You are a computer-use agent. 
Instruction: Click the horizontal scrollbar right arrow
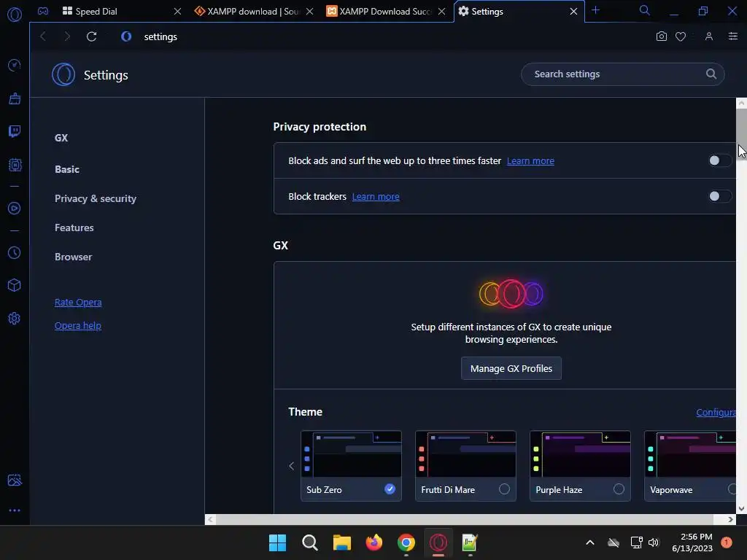coord(730,519)
